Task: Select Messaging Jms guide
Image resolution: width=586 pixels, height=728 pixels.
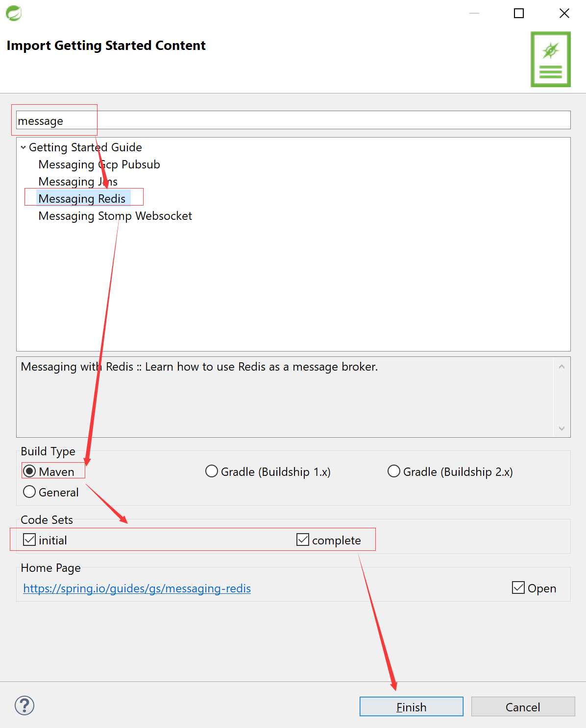Action: click(78, 182)
